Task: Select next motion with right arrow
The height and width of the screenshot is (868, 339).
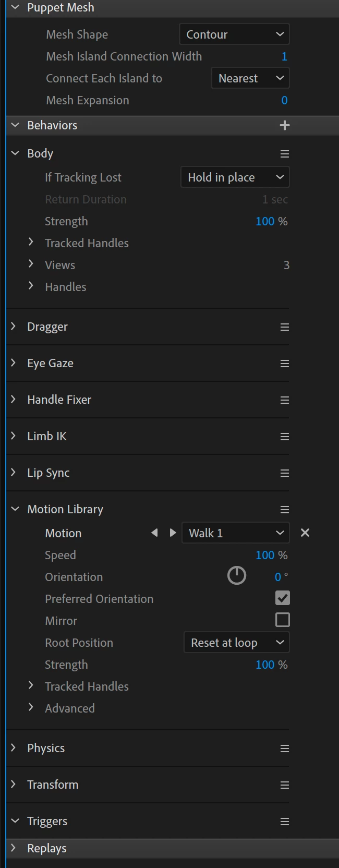Action: tap(173, 533)
